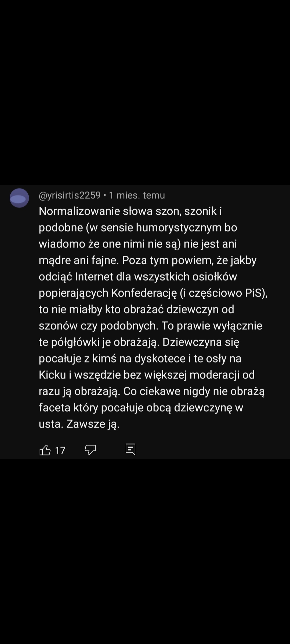This screenshot has height=644, width=290.
Task: Select the word "Konfederację" in the comment
Action: [x=144, y=293]
